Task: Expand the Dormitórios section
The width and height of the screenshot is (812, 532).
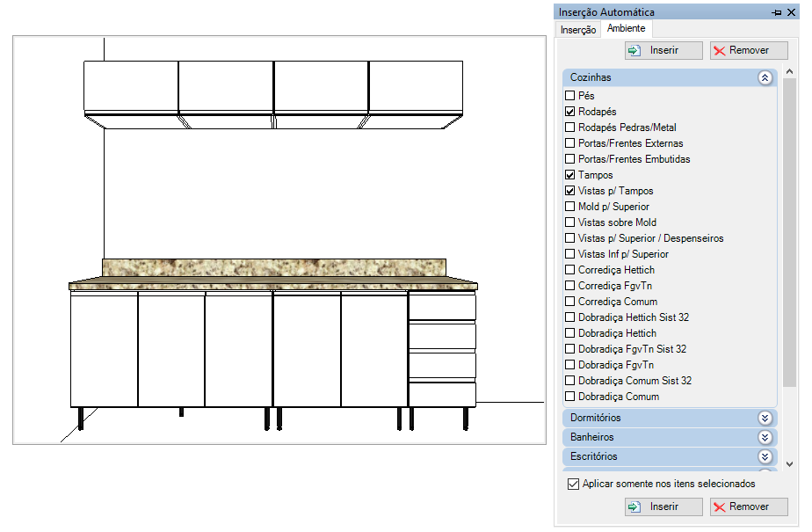Action: [x=765, y=418]
